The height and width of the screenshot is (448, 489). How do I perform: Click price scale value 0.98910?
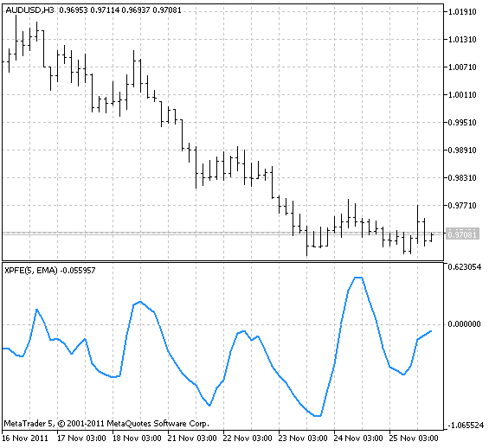(x=462, y=150)
